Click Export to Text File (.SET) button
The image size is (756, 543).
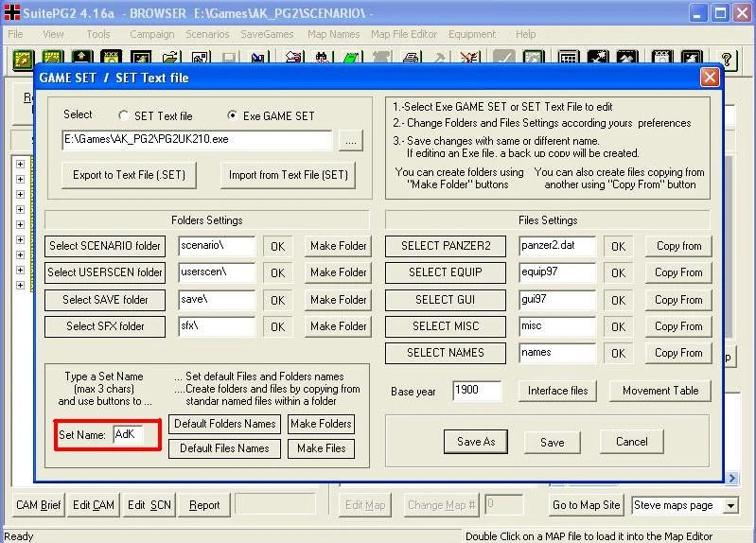coord(130,175)
